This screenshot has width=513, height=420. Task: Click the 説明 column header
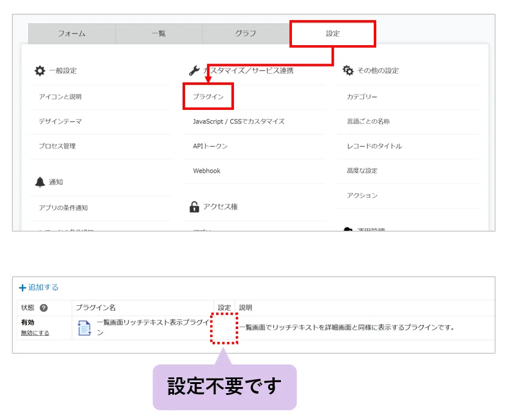click(246, 308)
